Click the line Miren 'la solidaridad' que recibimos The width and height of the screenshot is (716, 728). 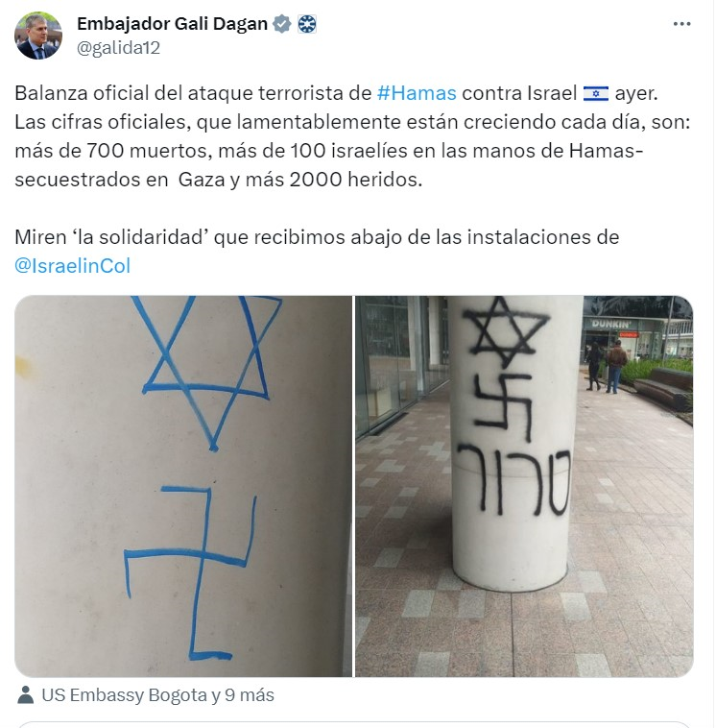[x=317, y=237]
